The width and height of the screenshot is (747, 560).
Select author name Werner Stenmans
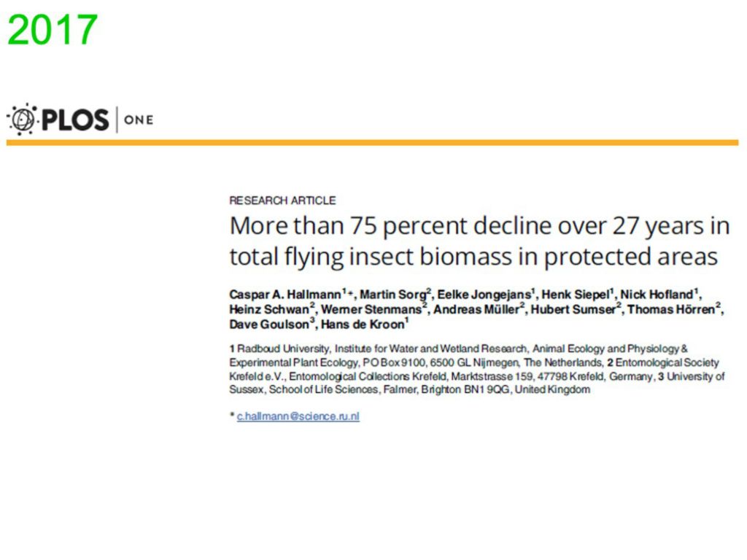click(371, 309)
